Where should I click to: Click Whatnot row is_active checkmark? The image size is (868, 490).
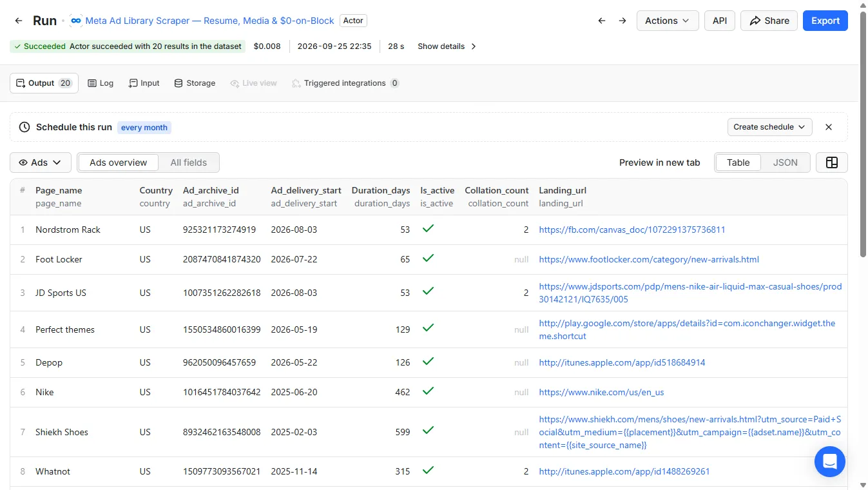coord(428,470)
